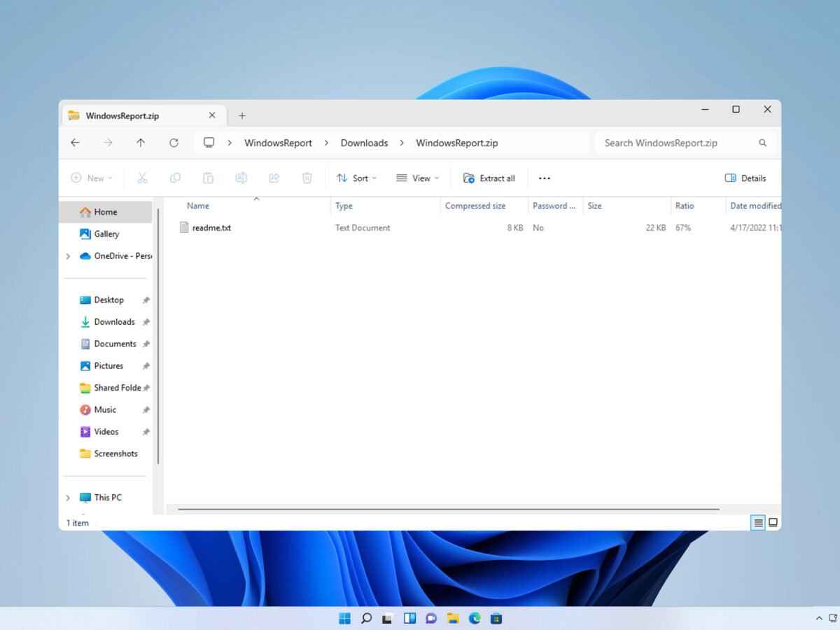Open Microsoft Store from taskbar
The image size is (840, 630).
(496, 618)
